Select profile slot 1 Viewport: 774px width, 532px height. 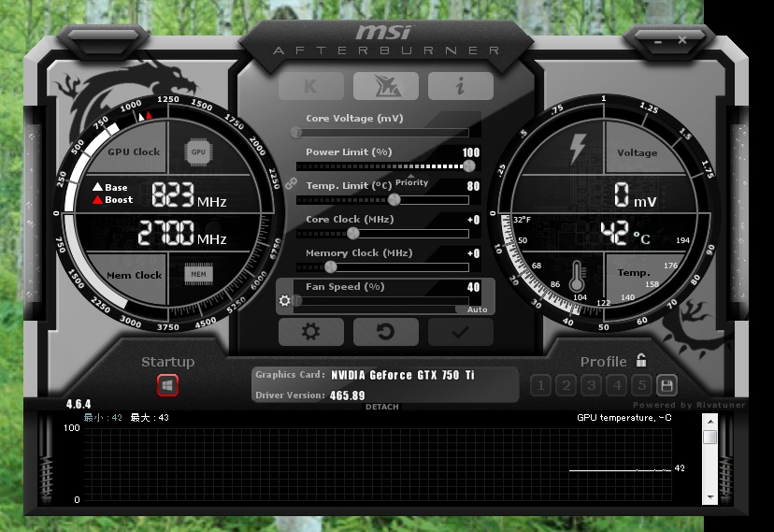(540, 385)
